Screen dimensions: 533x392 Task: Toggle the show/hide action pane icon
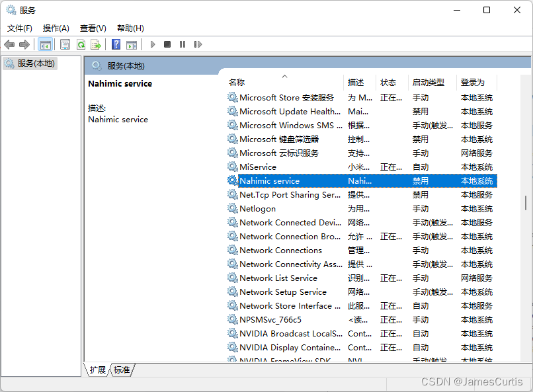pyautogui.click(x=131, y=44)
